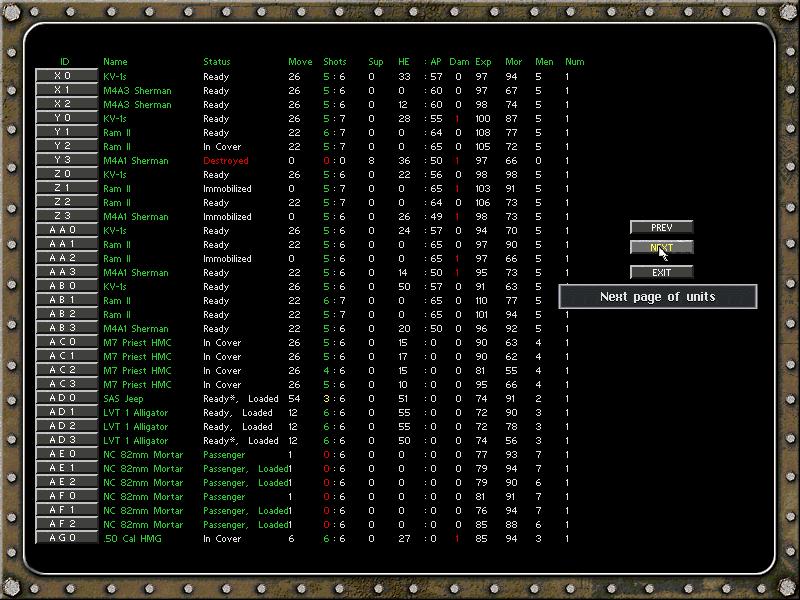Select mortar ID button AF1
The width and height of the screenshot is (800, 600).
point(66,511)
